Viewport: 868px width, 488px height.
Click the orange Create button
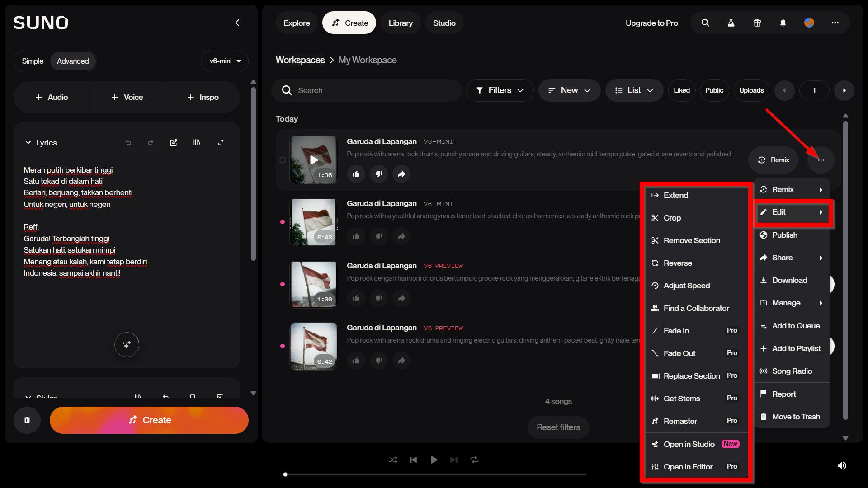(x=149, y=420)
